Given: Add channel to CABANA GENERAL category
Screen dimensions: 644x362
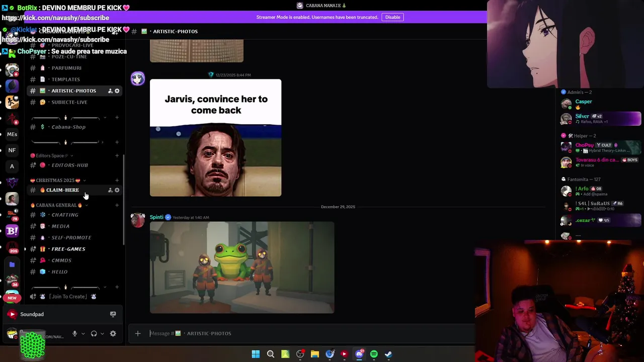Looking at the screenshot, I should tap(117, 205).
